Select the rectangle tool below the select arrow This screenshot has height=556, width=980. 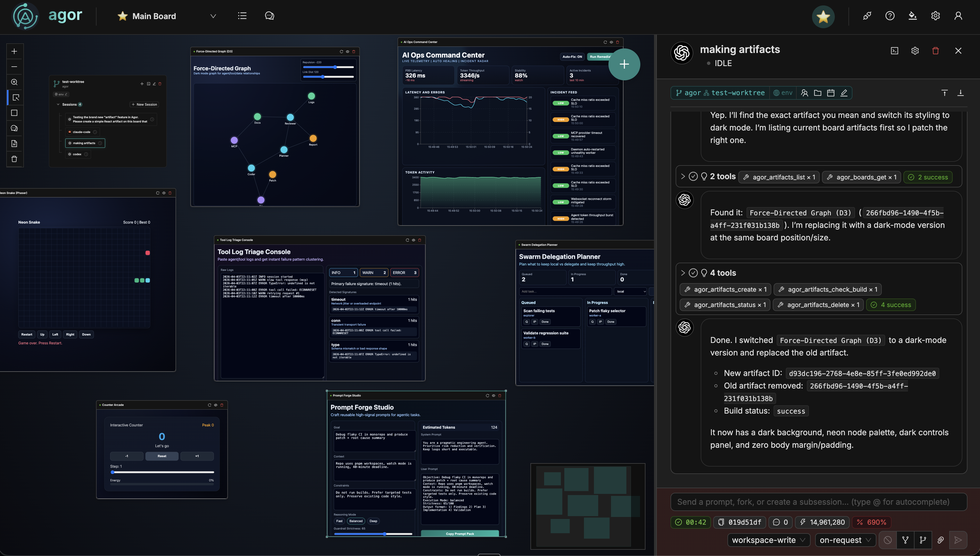tap(14, 113)
